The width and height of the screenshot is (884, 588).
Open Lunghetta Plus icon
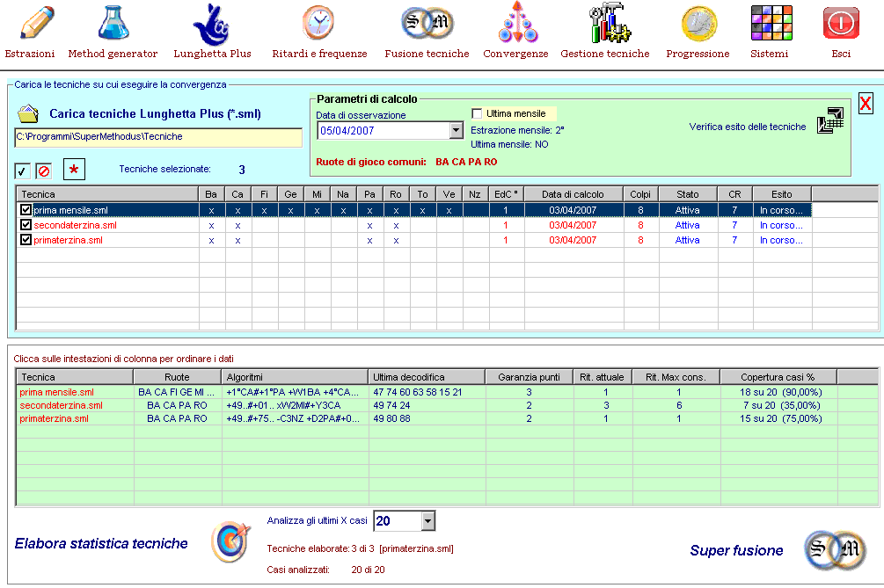pyautogui.click(x=211, y=25)
